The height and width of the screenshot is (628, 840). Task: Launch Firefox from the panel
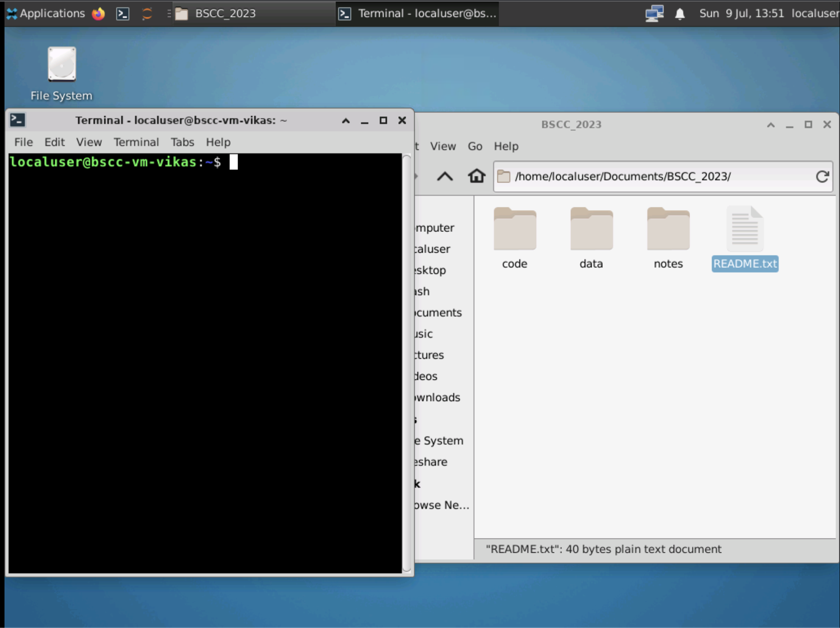pos(98,13)
